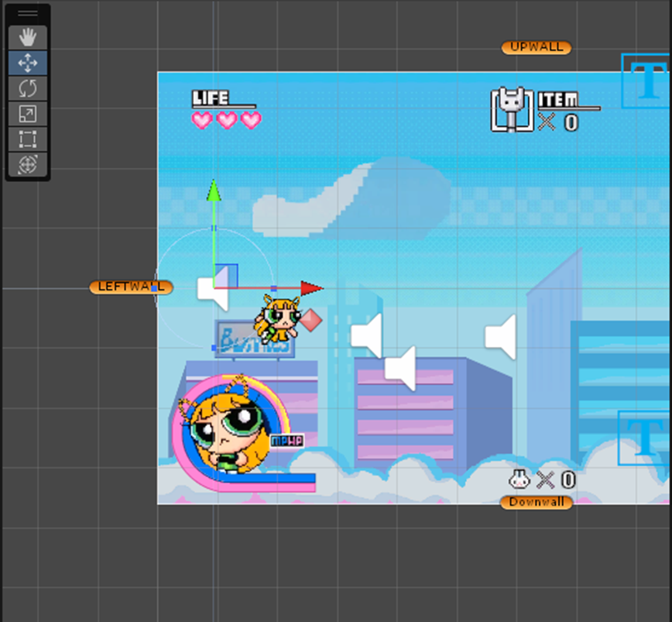The height and width of the screenshot is (622, 672).
Task: Select the item count 0 beside ITEM
Action: [571, 122]
